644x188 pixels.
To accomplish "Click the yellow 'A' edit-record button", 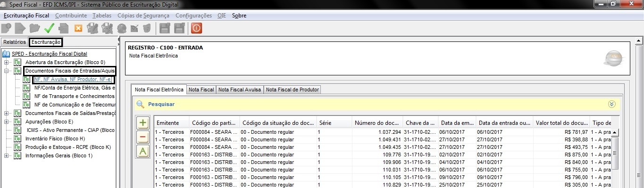I will click(143, 152).
